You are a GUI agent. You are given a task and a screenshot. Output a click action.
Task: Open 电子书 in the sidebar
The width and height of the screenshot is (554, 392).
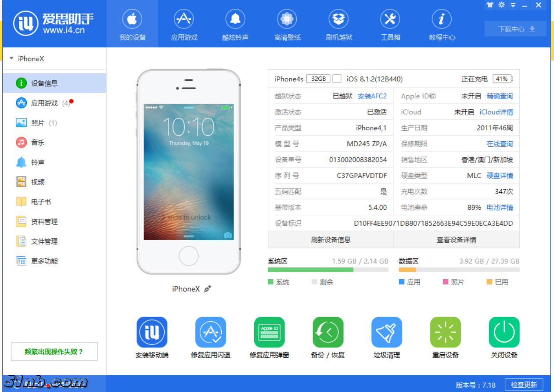click(54, 201)
